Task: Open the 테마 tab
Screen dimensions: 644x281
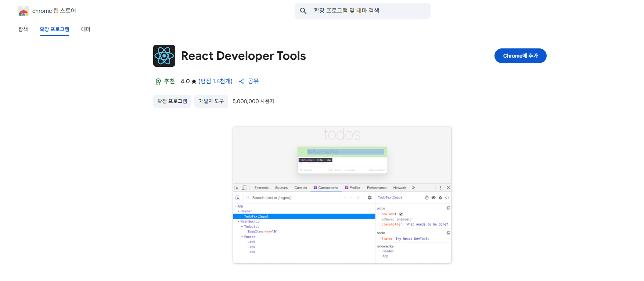Action: coord(86,29)
